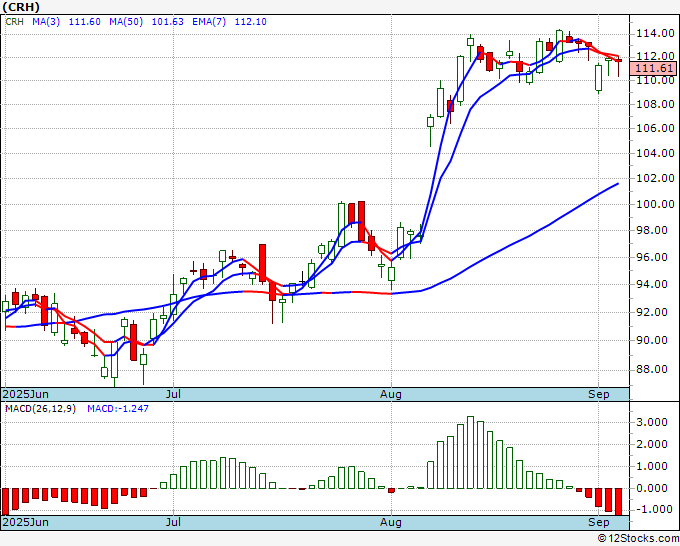The width and height of the screenshot is (680, 546).
Task: Click Sep on the price chart axis
Action: point(599,394)
